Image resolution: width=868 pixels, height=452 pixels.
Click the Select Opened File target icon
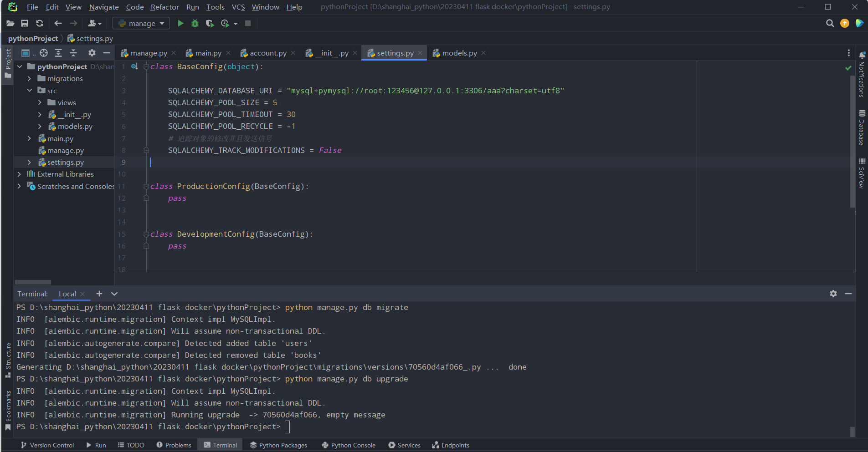point(44,53)
